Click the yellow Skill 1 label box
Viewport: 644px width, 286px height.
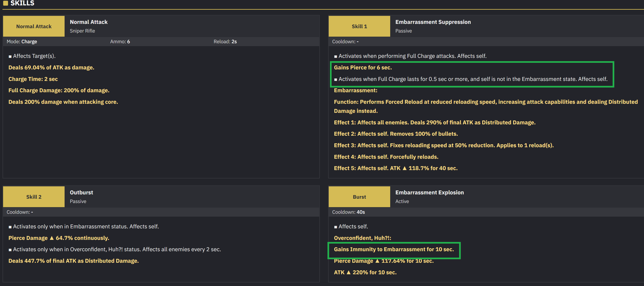(x=359, y=26)
